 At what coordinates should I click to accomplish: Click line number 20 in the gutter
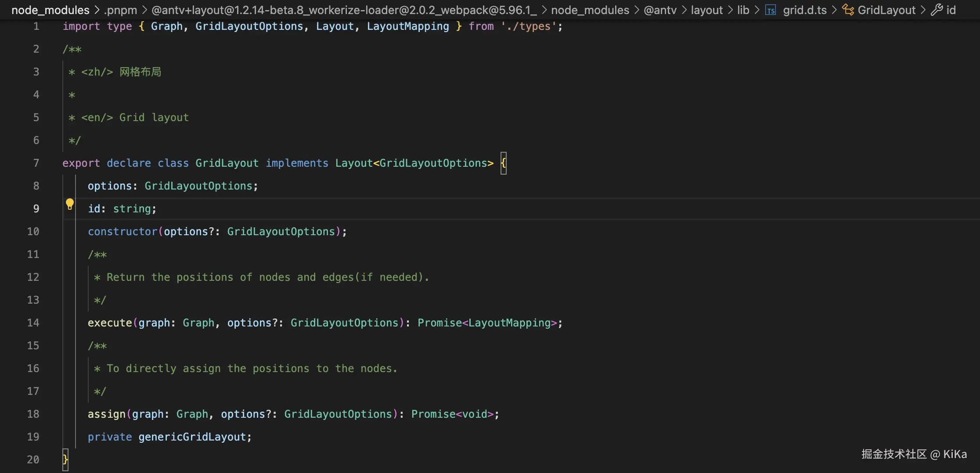[x=33, y=460]
